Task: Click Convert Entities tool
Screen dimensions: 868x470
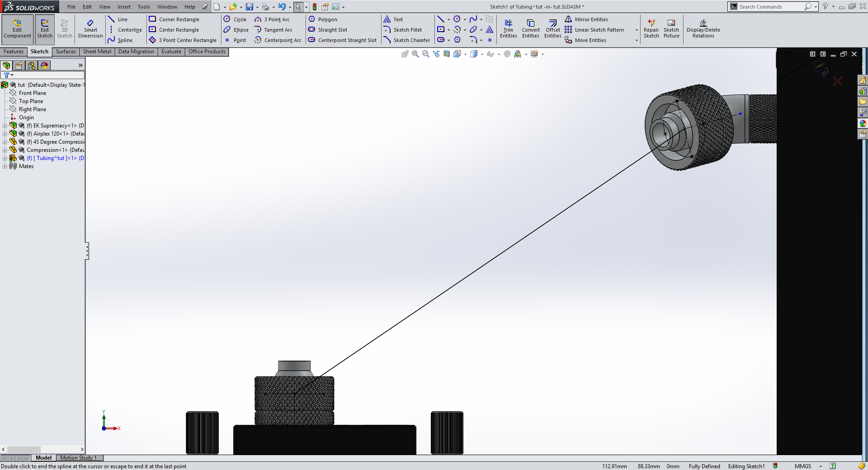Action: (x=530, y=28)
